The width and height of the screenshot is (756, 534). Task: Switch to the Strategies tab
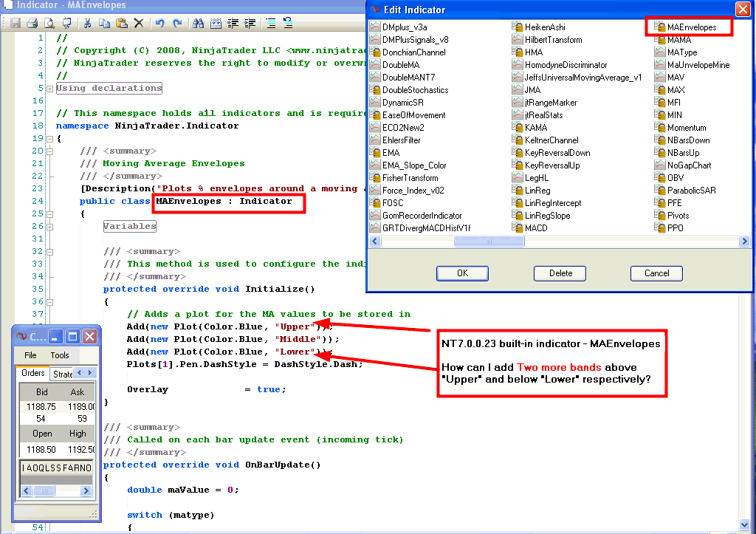[62, 374]
